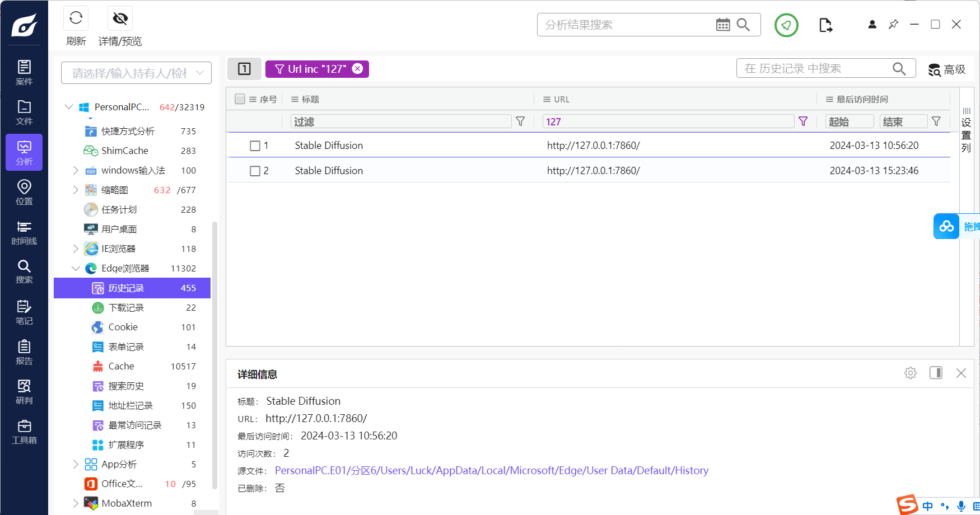
Task: Click the blue cloud drag widget icon
Action: (946, 226)
